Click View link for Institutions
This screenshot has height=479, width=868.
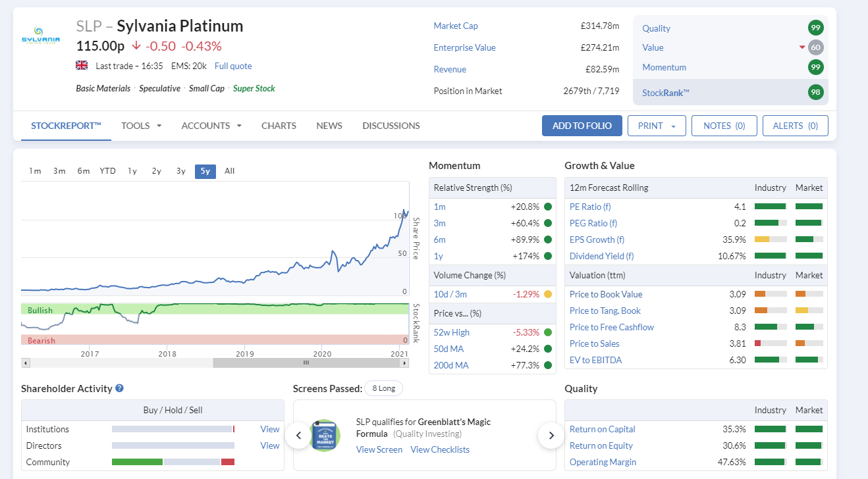pyautogui.click(x=270, y=429)
